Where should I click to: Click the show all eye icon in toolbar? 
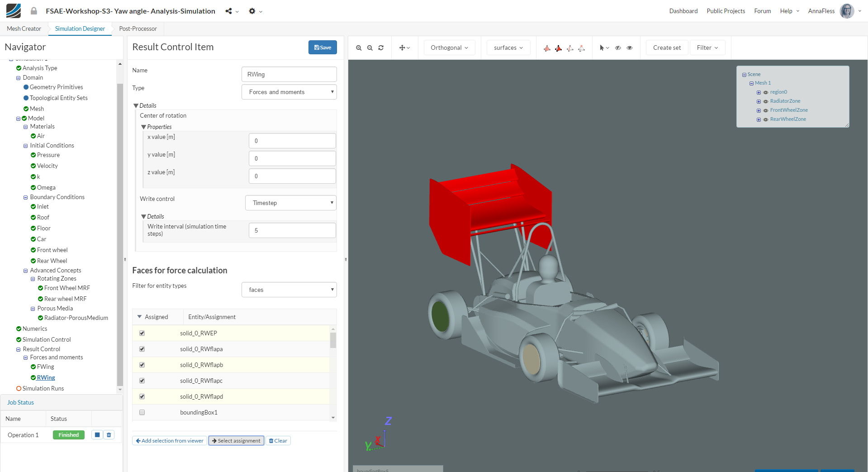click(630, 48)
